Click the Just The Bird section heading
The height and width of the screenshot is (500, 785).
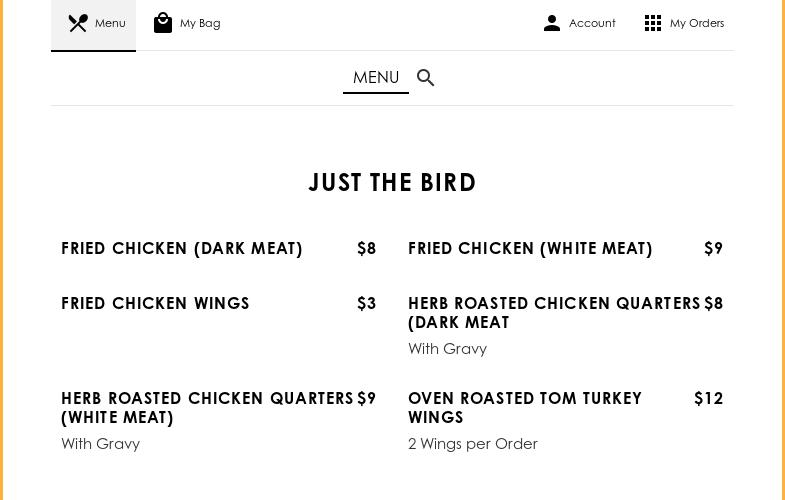click(x=392, y=182)
